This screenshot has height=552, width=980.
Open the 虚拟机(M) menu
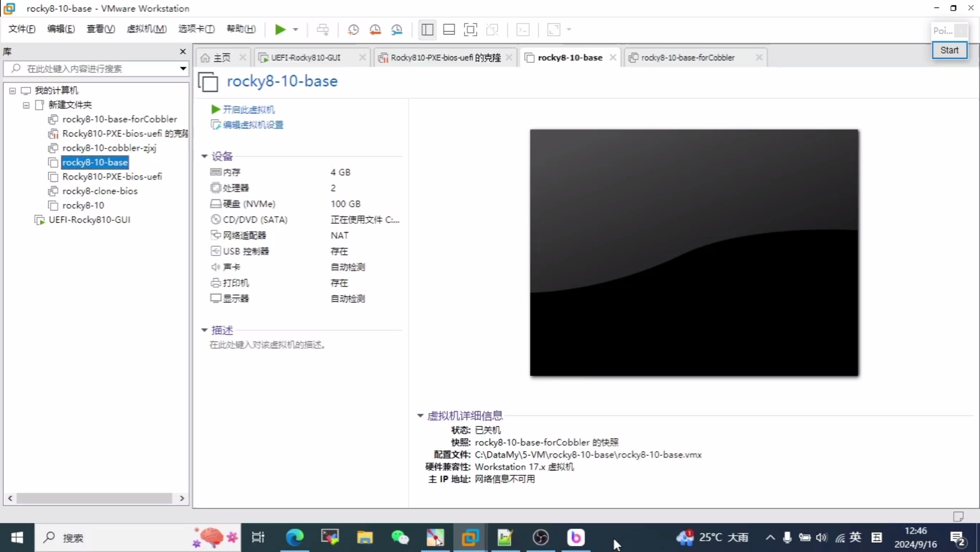(x=147, y=29)
